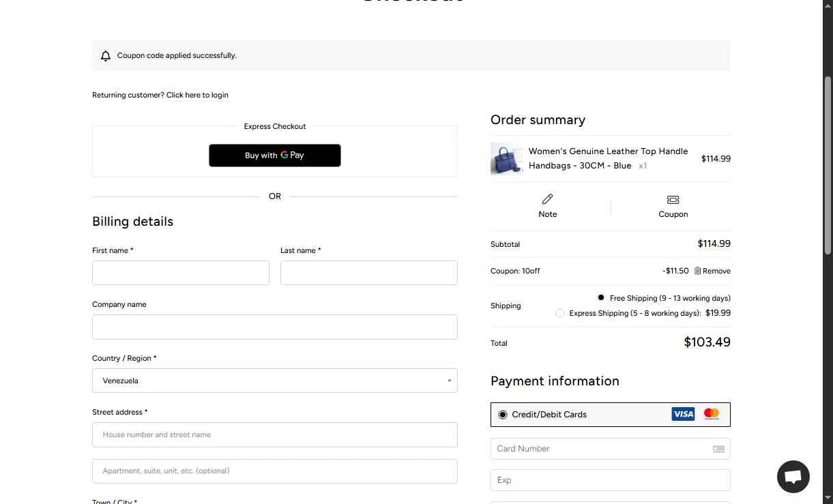The width and height of the screenshot is (833, 504).
Task: Click the x1 quantity text
Action: click(643, 166)
